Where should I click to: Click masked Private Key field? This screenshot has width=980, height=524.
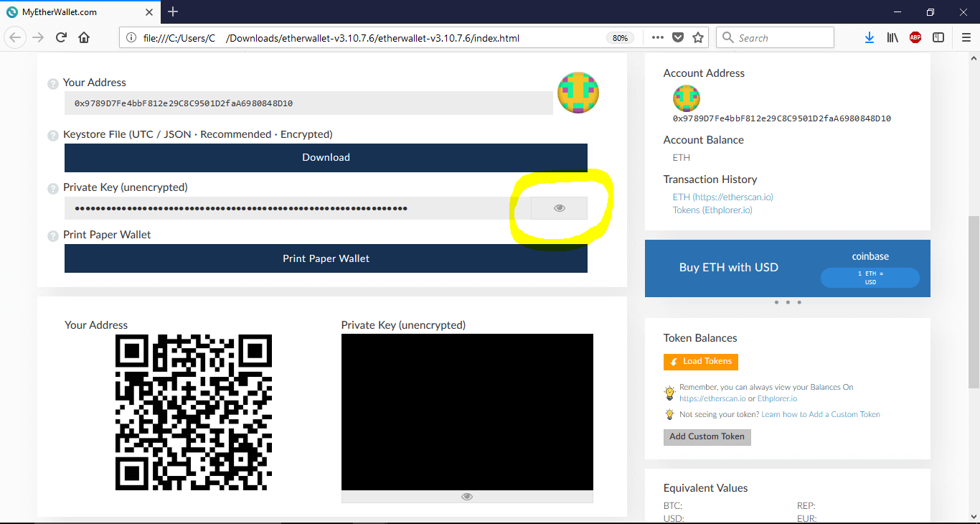[x=298, y=208]
